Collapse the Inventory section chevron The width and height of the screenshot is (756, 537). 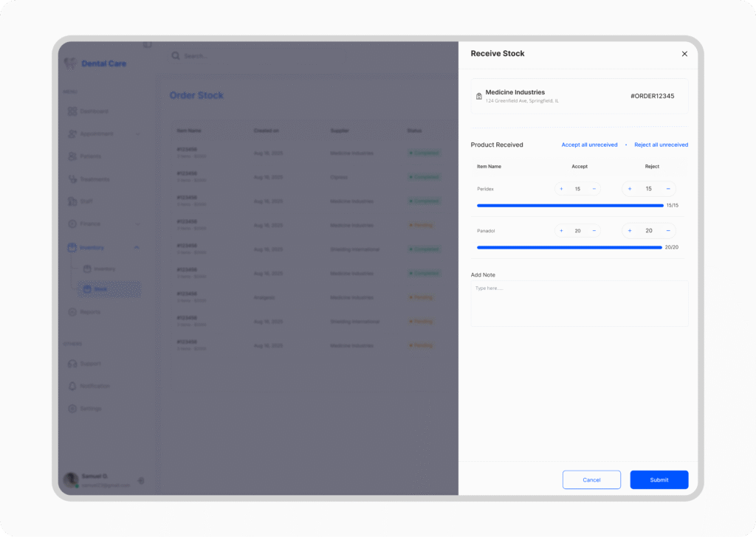(137, 248)
